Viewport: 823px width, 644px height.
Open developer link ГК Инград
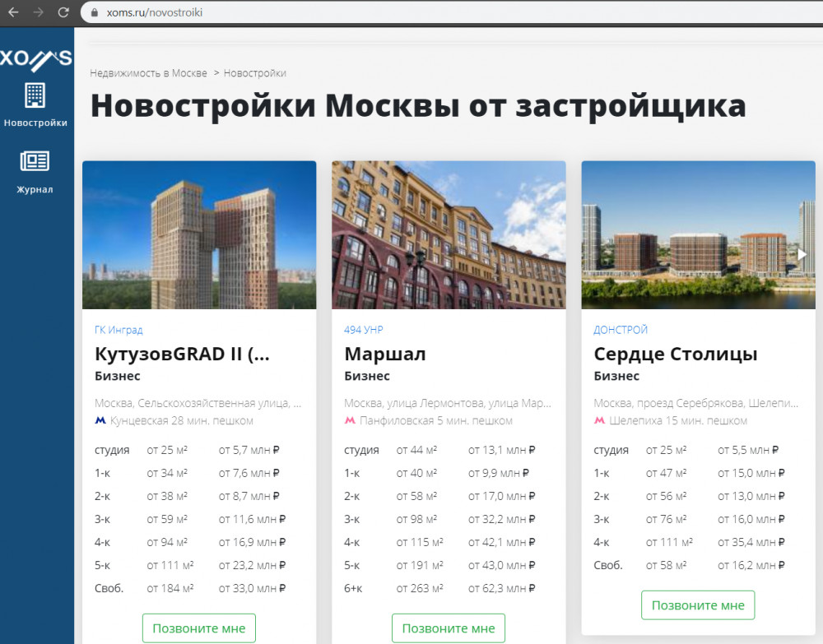point(119,330)
